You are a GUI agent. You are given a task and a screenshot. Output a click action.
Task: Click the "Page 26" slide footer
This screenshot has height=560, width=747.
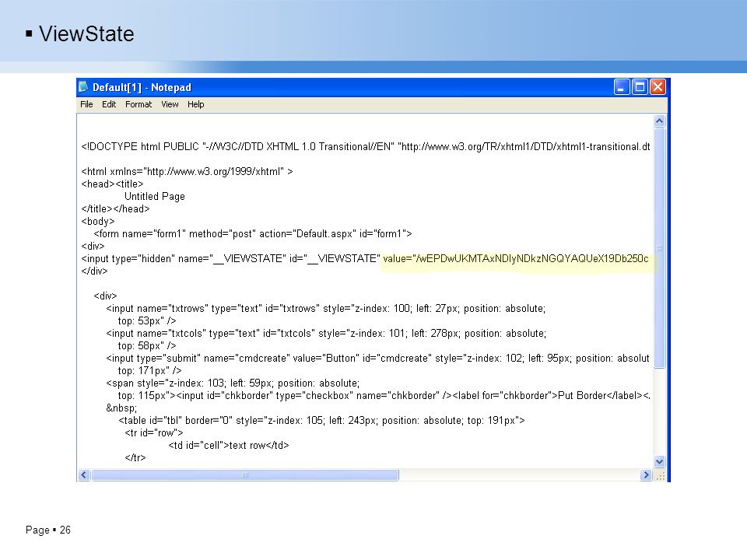pos(48,530)
